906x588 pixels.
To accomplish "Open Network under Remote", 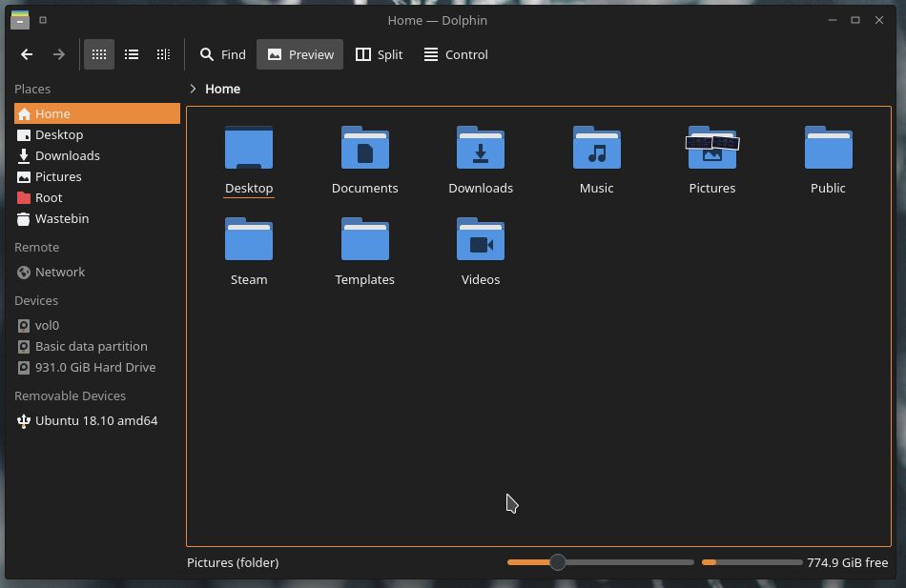I will (x=97, y=272).
